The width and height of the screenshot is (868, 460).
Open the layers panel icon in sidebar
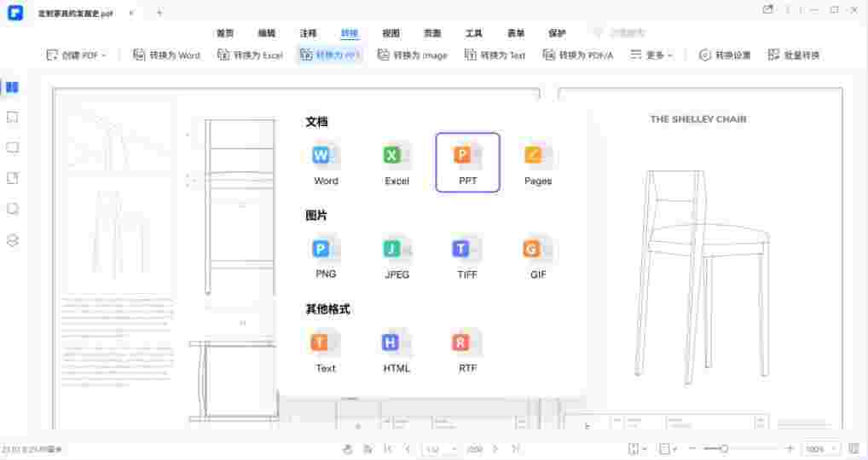tap(12, 240)
